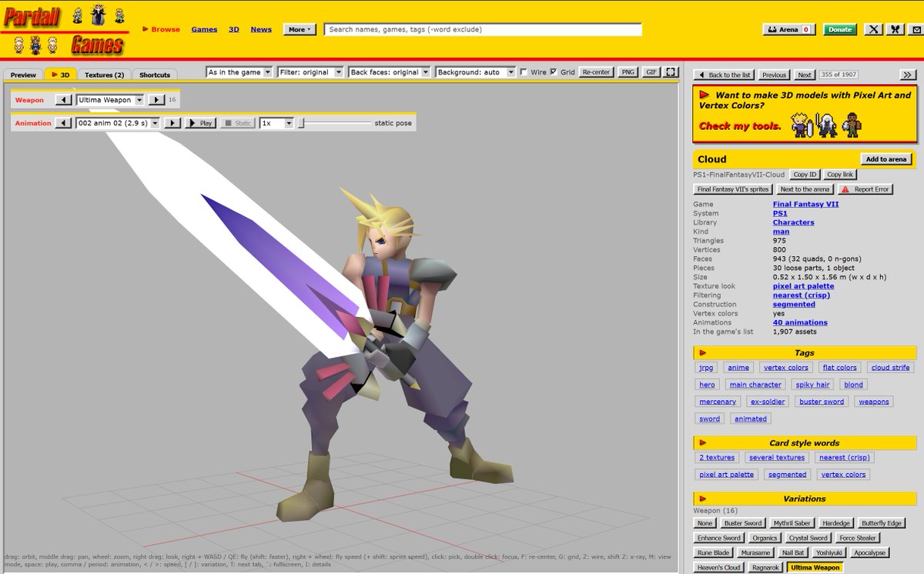Image resolution: width=924 pixels, height=574 pixels.
Task: Open the 'Check my tools' banner
Action: click(805, 114)
